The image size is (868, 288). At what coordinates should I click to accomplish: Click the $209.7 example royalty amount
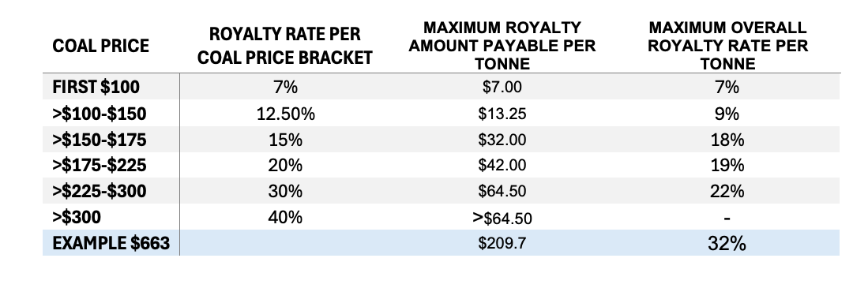(502, 243)
